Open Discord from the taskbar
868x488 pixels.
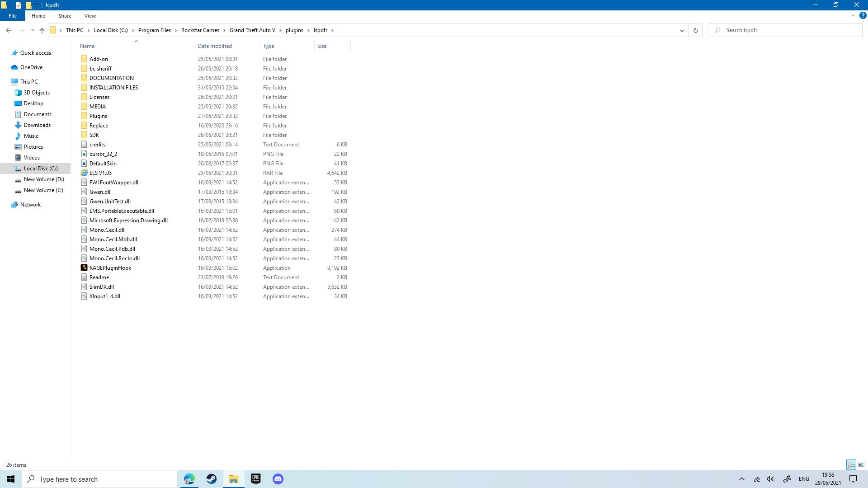[x=278, y=479]
